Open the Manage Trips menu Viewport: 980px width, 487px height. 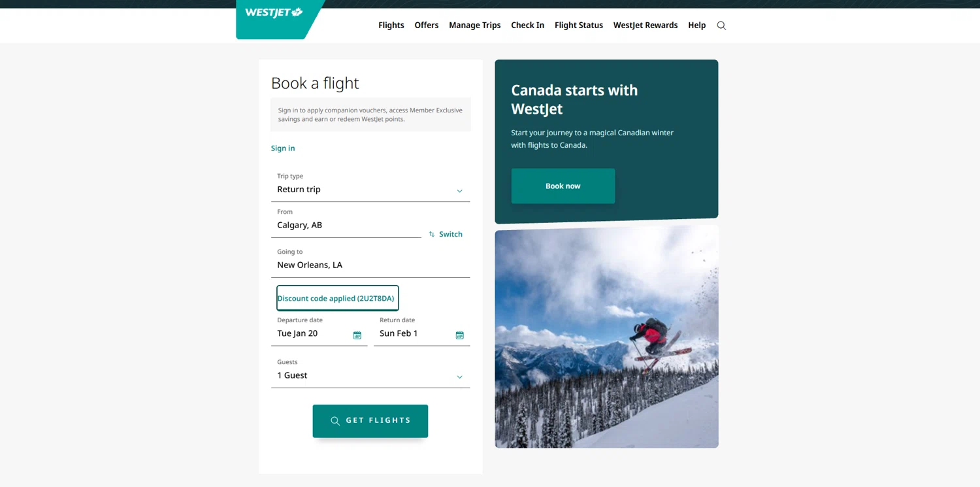(474, 25)
